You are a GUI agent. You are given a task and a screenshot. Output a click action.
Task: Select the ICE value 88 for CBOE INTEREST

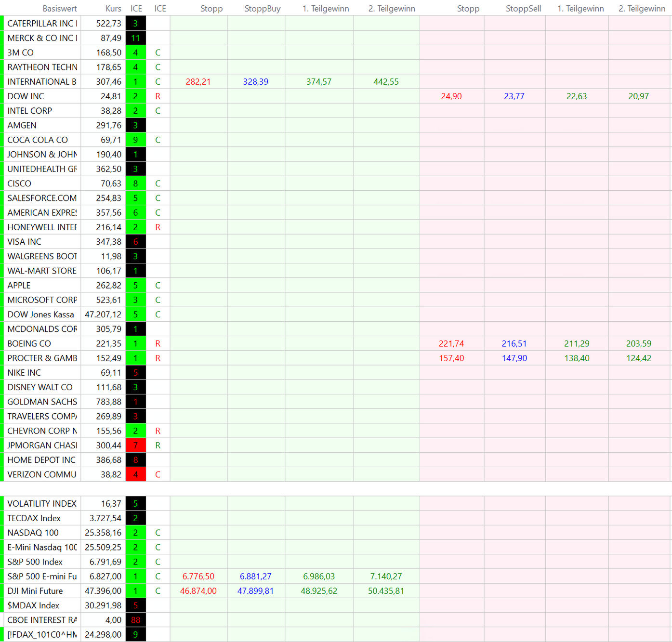coord(135,620)
